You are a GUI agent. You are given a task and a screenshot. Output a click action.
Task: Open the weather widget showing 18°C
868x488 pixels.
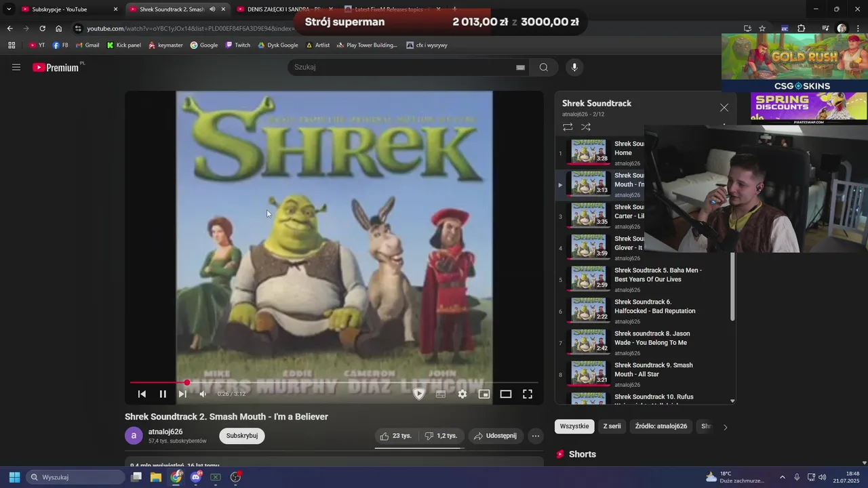coord(734,477)
